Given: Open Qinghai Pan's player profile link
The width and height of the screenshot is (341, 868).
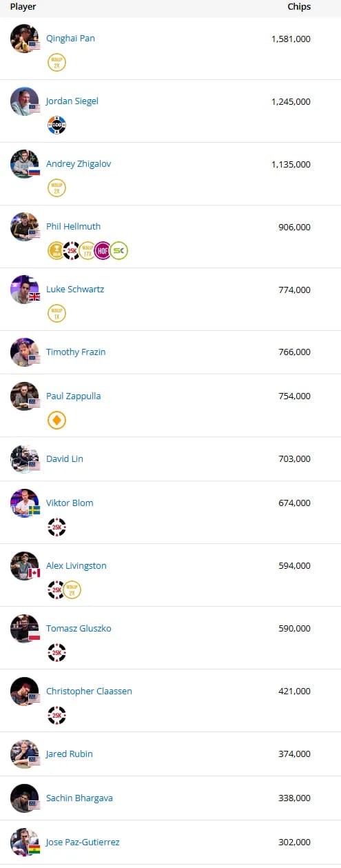Looking at the screenshot, I should click(70, 38).
